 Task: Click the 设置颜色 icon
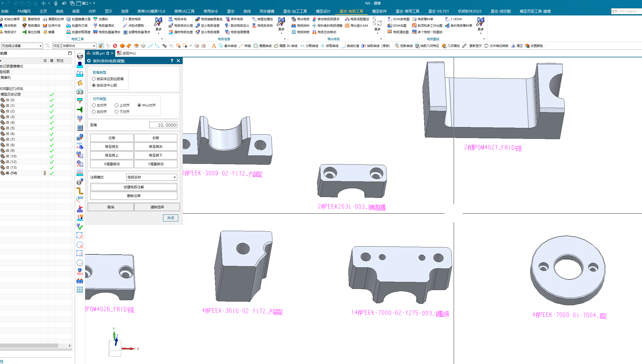coord(527,46)
